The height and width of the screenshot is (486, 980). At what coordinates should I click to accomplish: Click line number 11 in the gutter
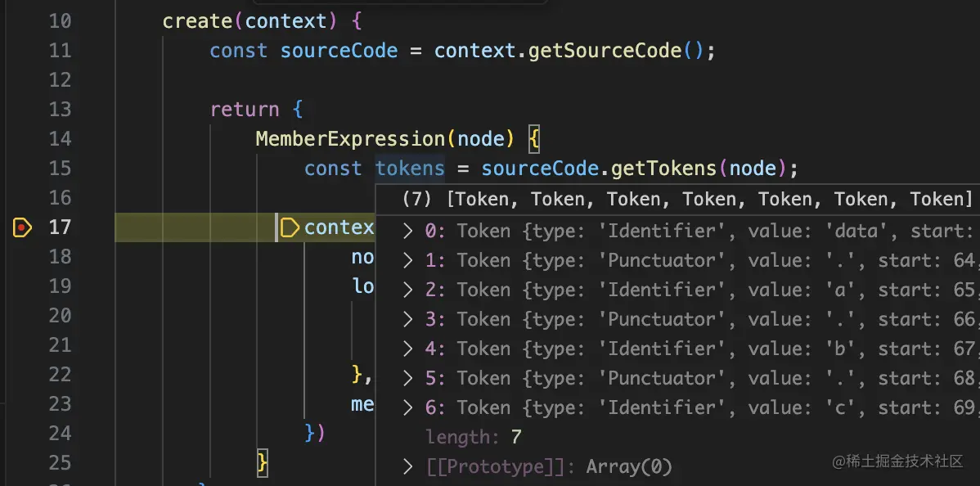coord(60,51)
